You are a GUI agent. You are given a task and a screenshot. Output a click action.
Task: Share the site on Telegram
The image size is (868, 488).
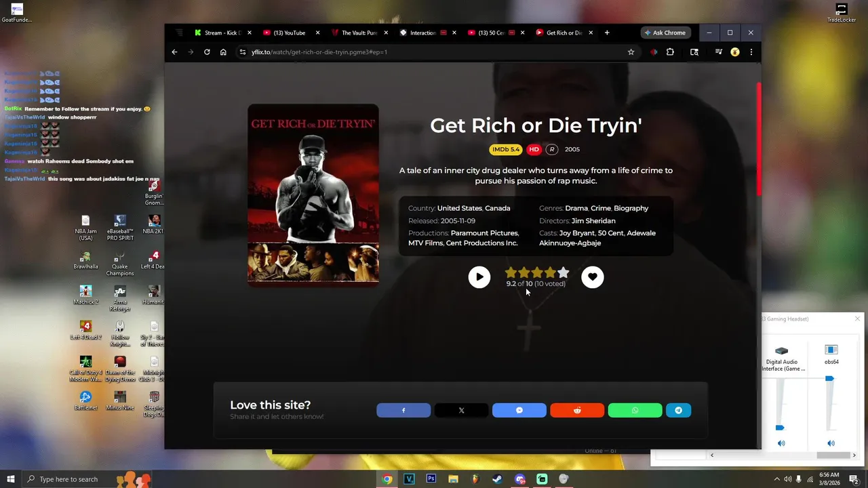point(678,410)
